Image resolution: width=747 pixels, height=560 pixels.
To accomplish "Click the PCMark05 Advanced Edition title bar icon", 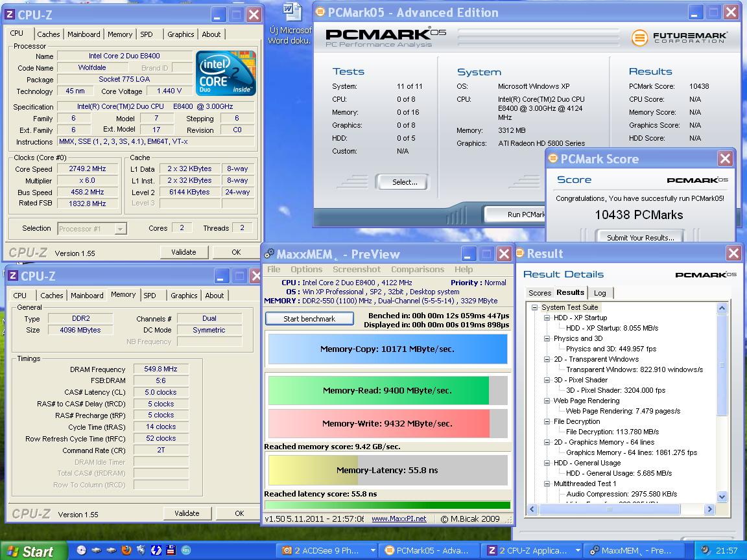I will 320,12.
